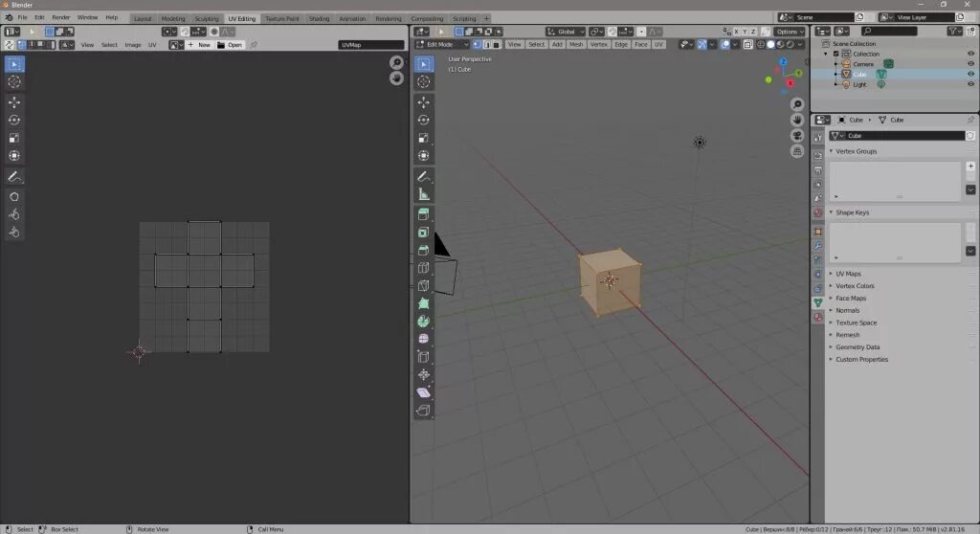
Task: Select the Rotate tool in 3D viewport
Action: click(424, 120)
